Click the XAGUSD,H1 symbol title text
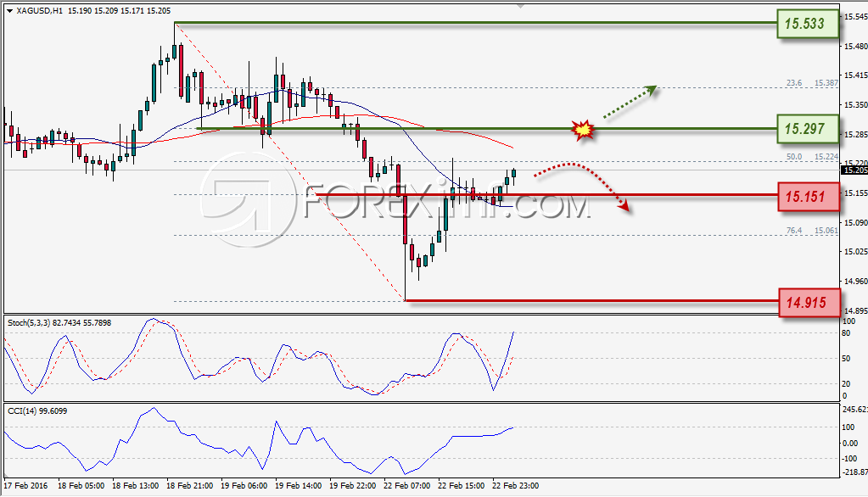Image resolution: width=868 pixels, height=497 pixels. pyautogui.click(x=39, y=10)
